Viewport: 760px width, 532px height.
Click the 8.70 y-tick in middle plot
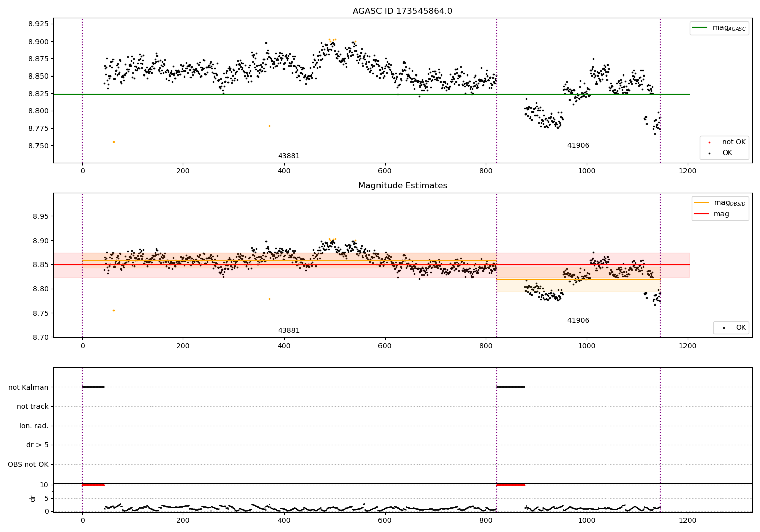point(40,337)
